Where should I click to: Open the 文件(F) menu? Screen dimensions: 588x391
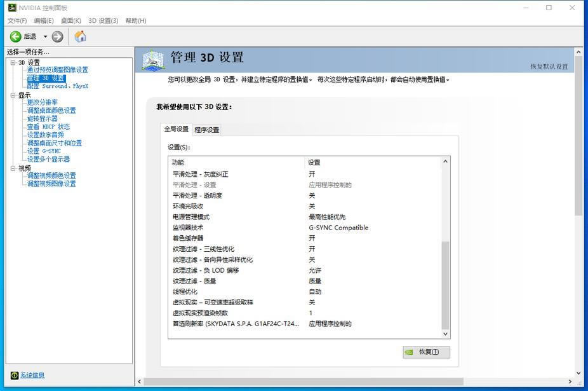coord(17,20)
